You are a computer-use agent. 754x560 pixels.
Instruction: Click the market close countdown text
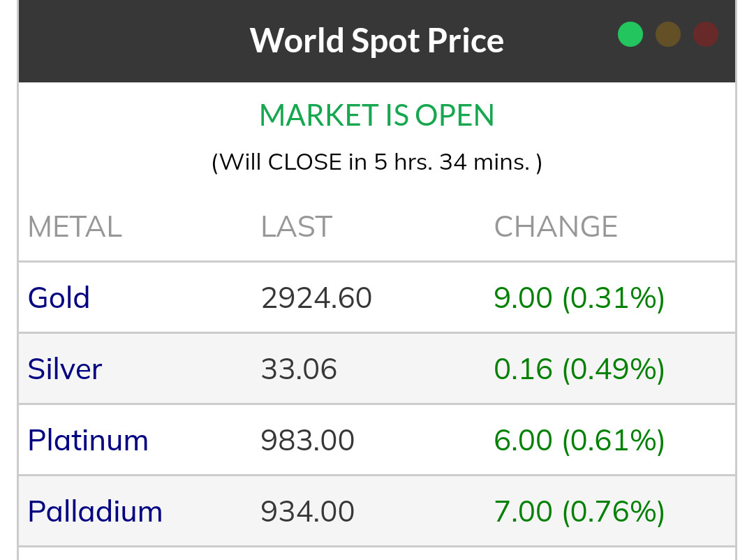pyautogui.click(x=377, y=162)
